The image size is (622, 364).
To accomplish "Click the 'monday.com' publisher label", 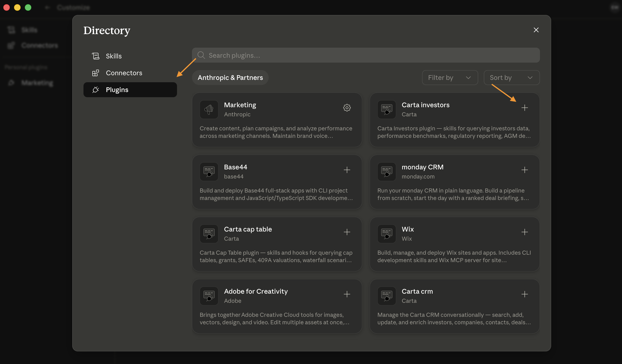I will coord(418,177).
